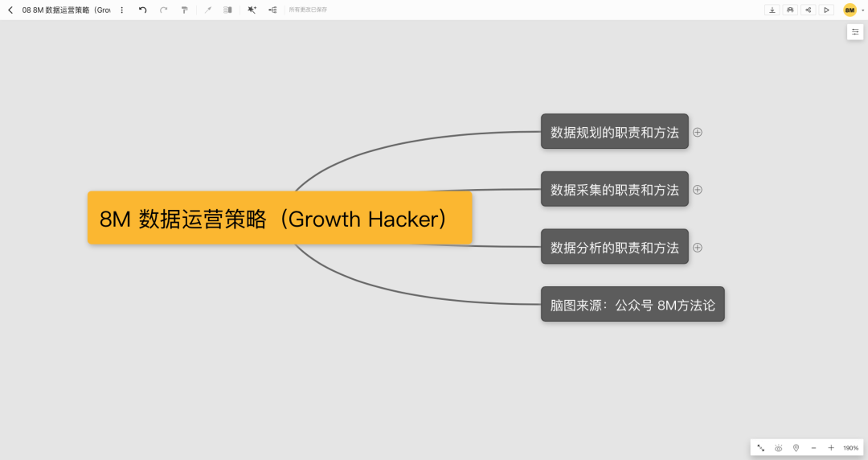This screenshot has height=460, width=868.
Task: Expand the 数据规划的职责和方法 node
Action: [x=698, y=132]
